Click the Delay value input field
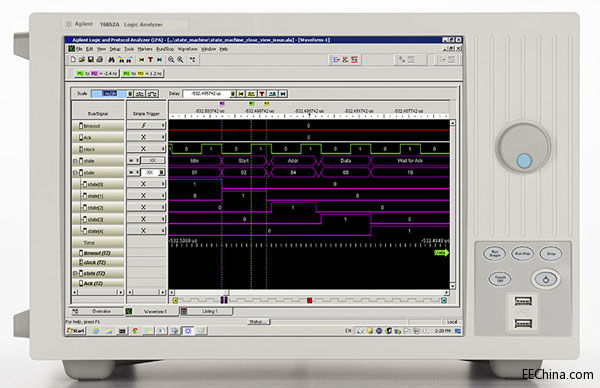The width and height of the screenshot is (600, 388). 206,94
